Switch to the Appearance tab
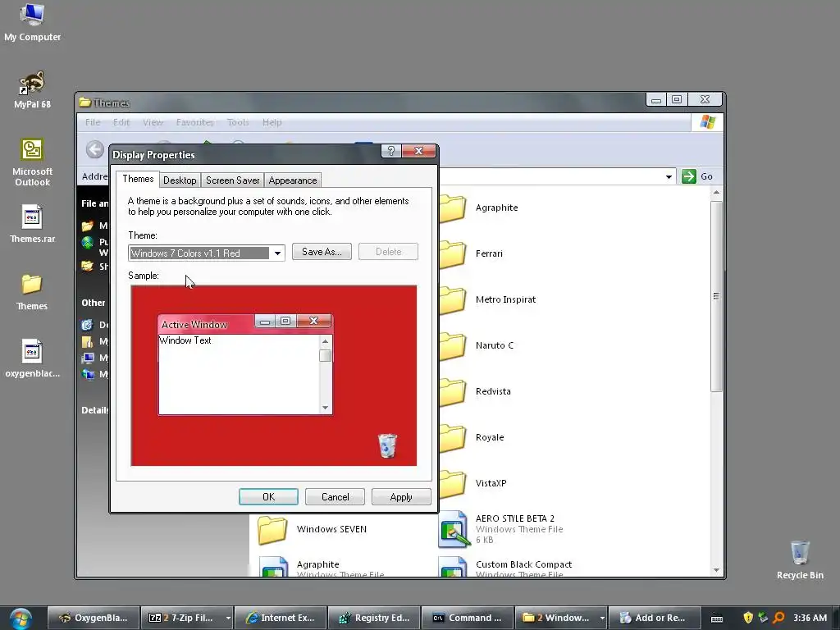 pos(293,180)
